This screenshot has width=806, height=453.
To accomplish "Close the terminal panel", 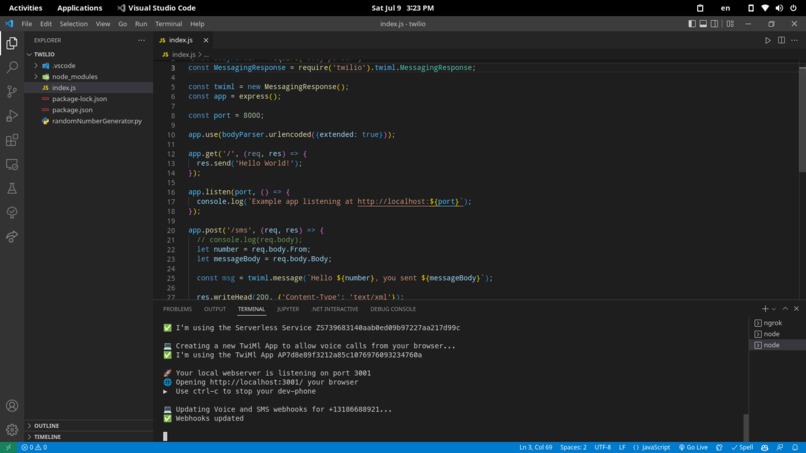I will click(x=796, y=309).
